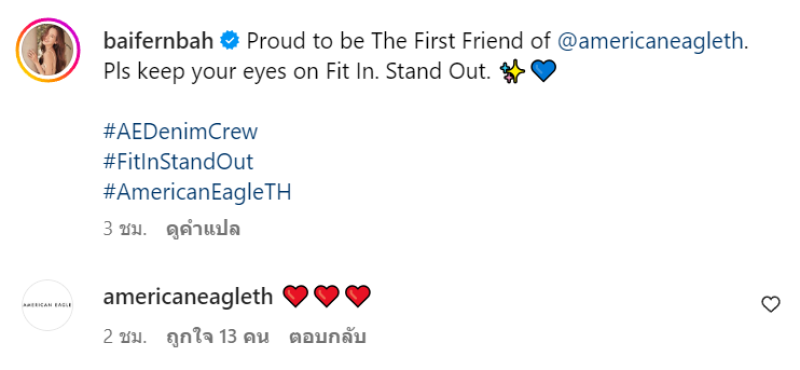This screenshot has width=800, height=370.
Task: Click the middle red heart emoji
Action: click(327, 297)
